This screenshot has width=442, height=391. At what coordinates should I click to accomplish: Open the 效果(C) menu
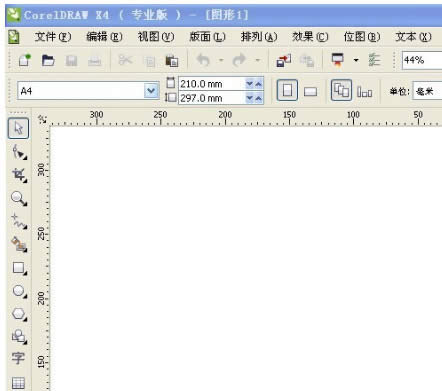310,37
